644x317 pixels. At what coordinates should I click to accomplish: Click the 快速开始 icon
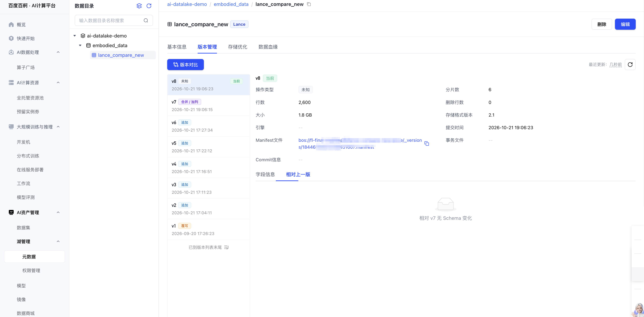click(x=11, y=39)
